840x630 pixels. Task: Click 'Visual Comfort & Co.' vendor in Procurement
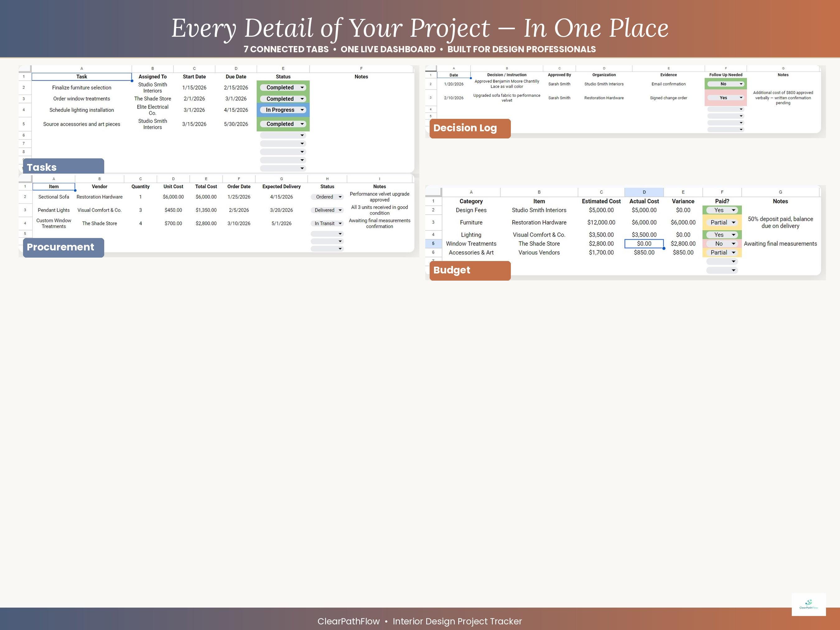click(x=100, y=210)
